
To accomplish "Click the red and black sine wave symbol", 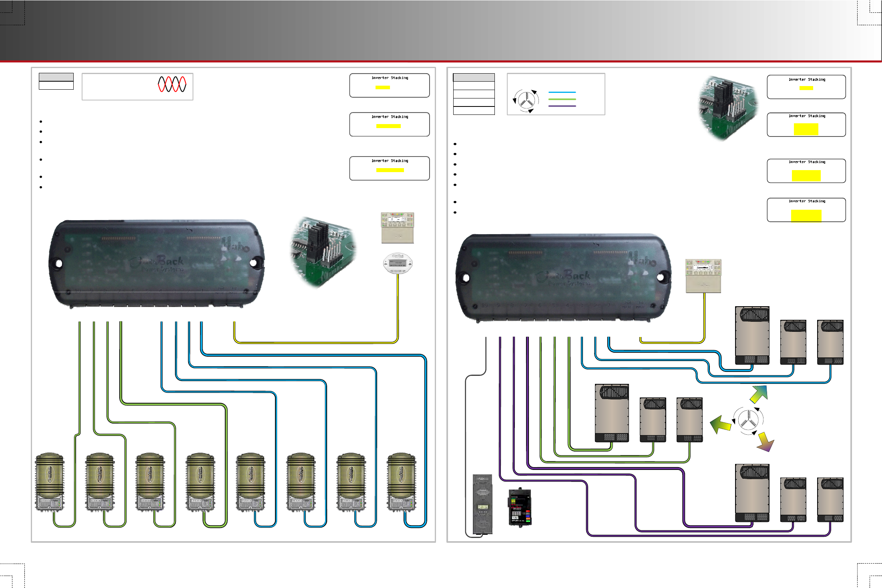I will click(172, 84).
